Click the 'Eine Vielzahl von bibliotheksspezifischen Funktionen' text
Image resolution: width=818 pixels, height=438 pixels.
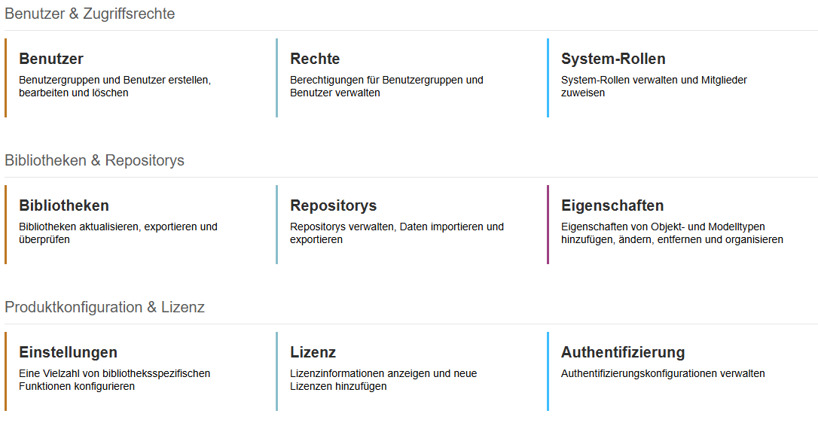tap(114, 380)
